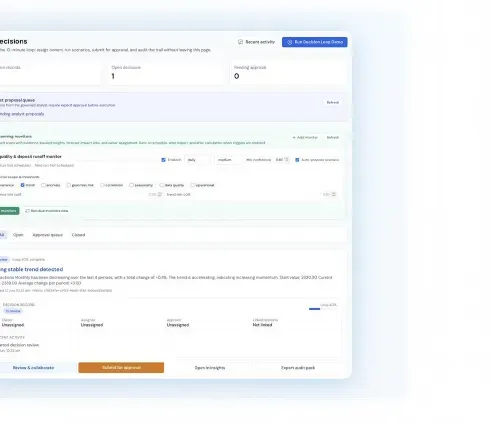Open the daily frequency dropdown
Screen dimensions: 490x425
197,160
